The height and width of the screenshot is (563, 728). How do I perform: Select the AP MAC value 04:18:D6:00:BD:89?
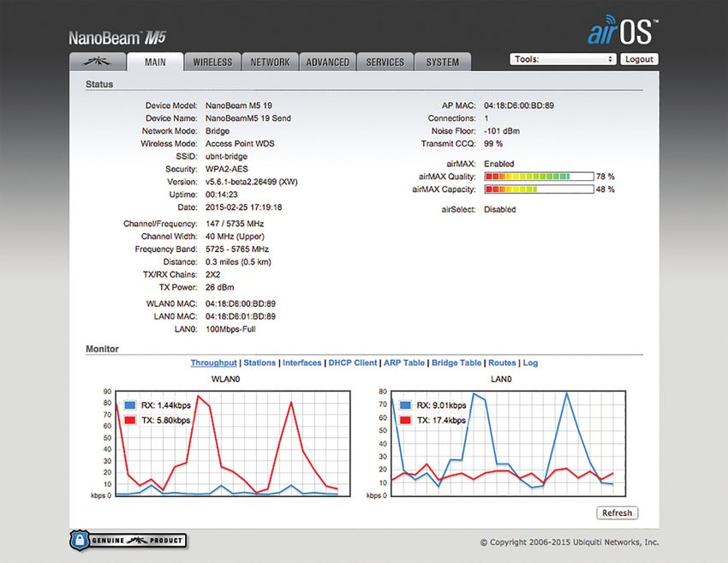pyautogui.click(x=519, y=105)
